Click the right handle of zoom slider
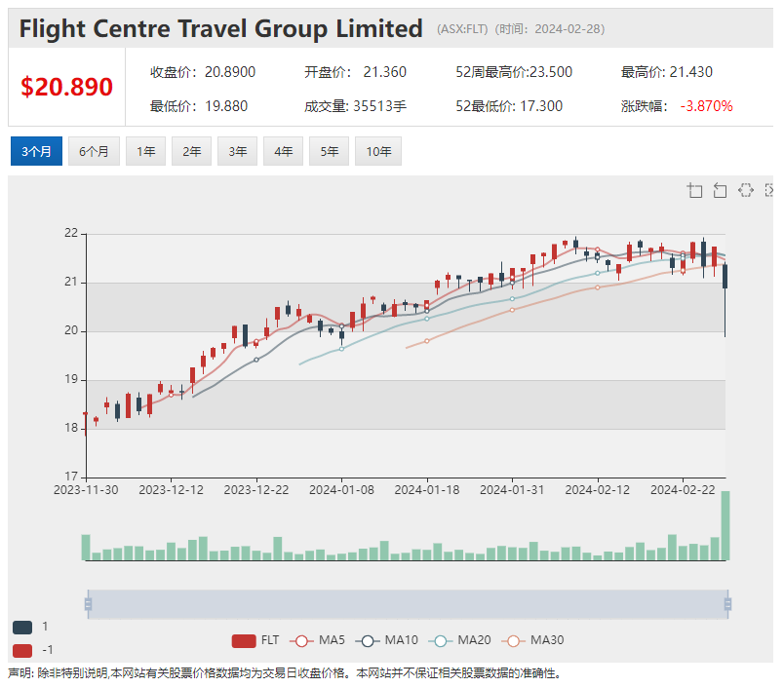784x688 pixels. (727, 604)
